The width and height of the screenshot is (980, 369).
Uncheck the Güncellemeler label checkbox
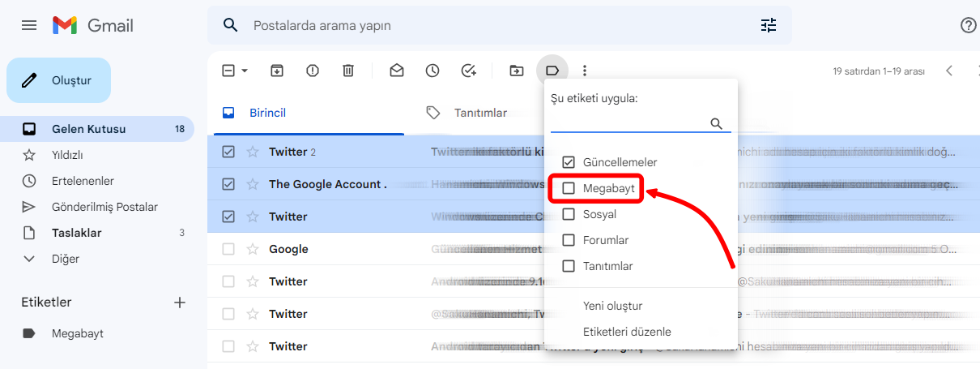(569, 162)
